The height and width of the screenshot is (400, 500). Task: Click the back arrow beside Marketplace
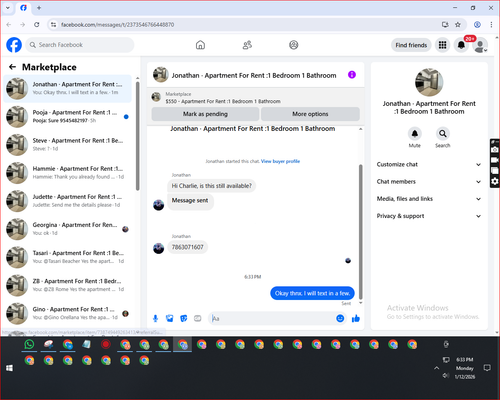point(12,67)
